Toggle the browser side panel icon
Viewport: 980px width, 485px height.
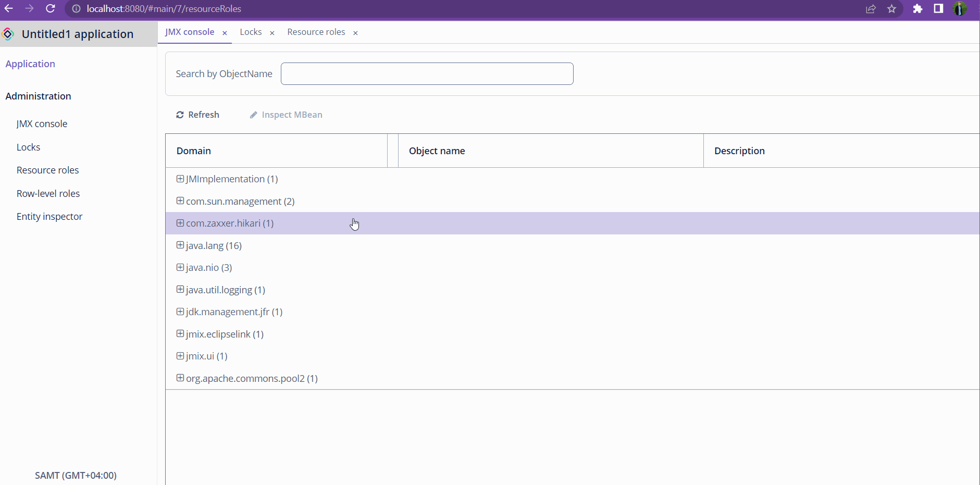click(938, 8)
